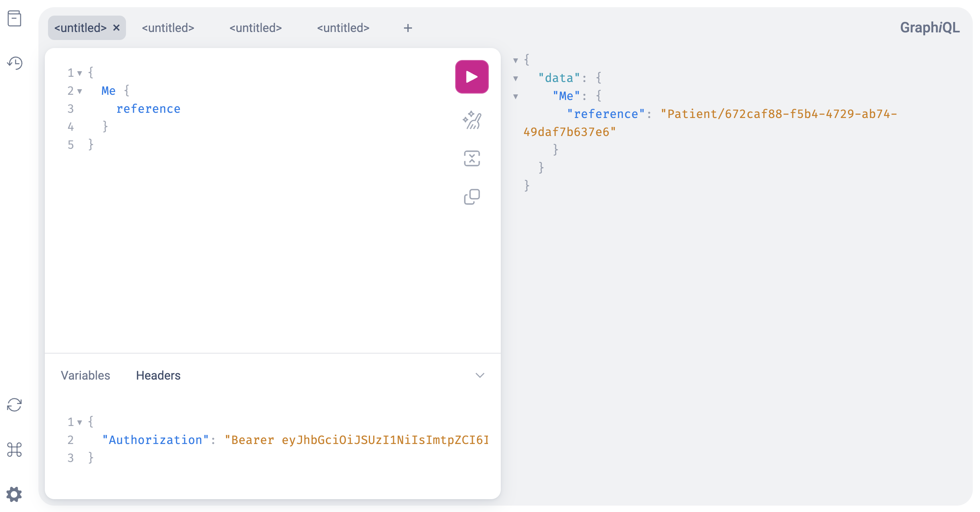This screenshot has height=512, width=980.
Task: Collapse the "Me" node in the response
Action: [x=516, y=96]
